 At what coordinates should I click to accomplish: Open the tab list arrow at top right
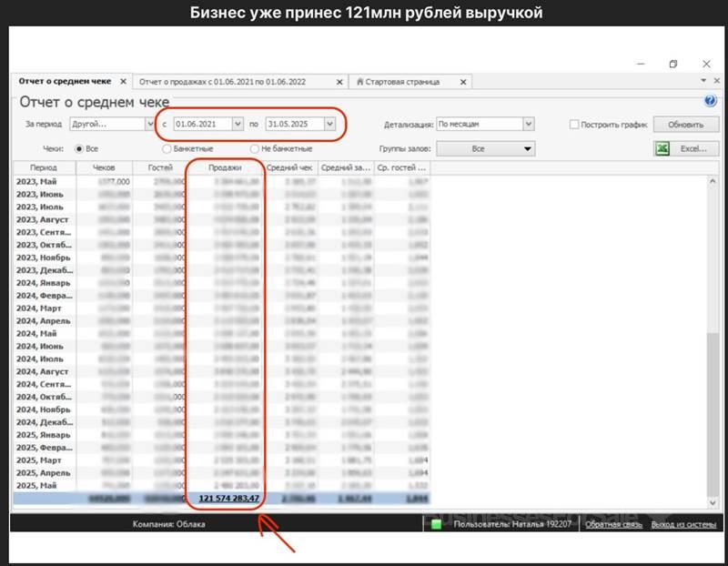point(703,82)
